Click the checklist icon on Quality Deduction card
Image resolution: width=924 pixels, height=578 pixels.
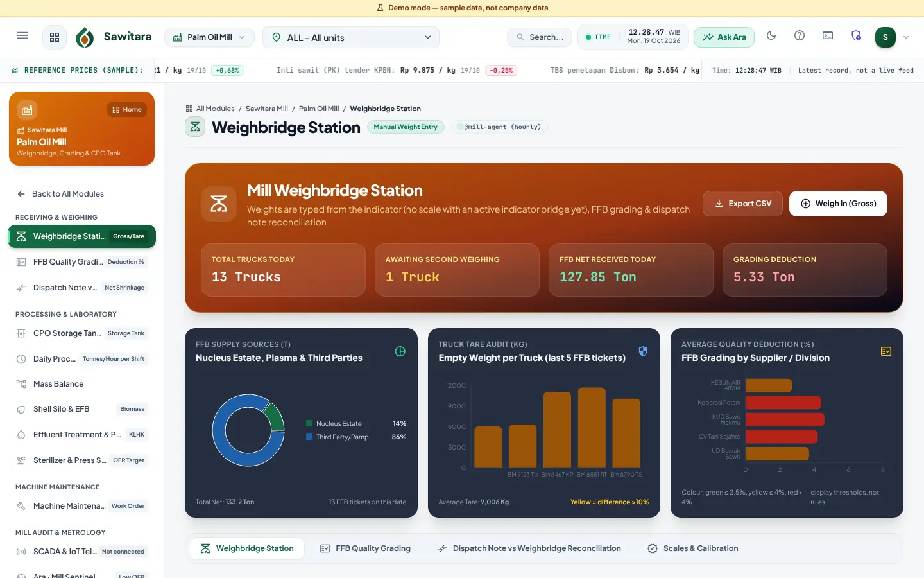pos(886,351)
